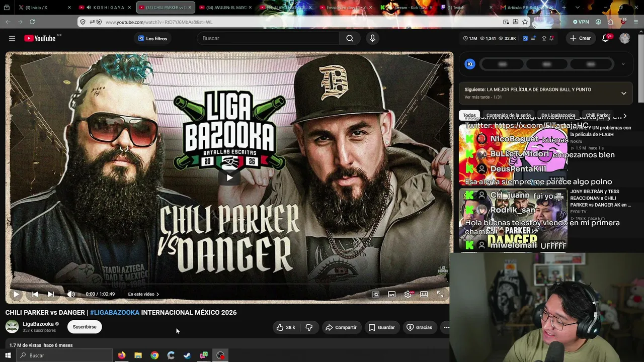Open the #LIGABAZOOKA hashtag link

pos(115,312)
